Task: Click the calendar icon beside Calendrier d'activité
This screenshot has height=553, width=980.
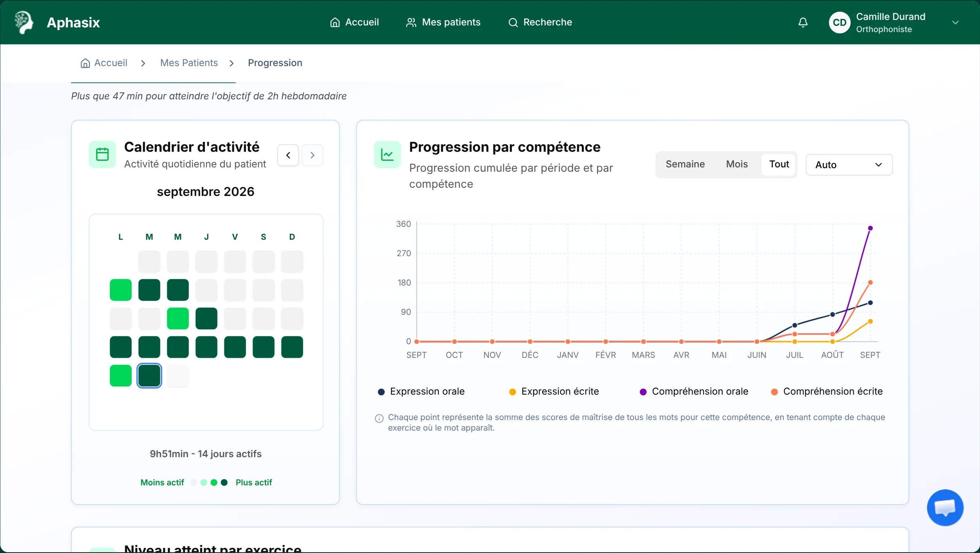Action: coord(102,154)
